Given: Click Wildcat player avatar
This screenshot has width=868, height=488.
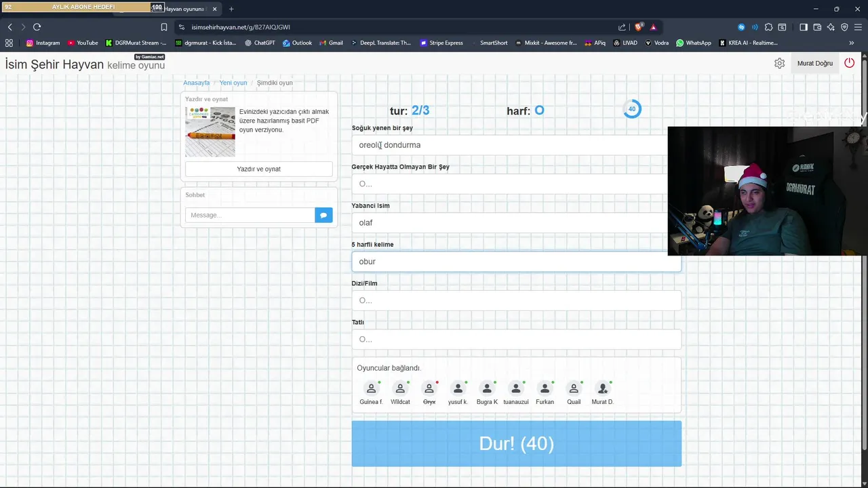Looking at the screenshot, I should (400, 388).
